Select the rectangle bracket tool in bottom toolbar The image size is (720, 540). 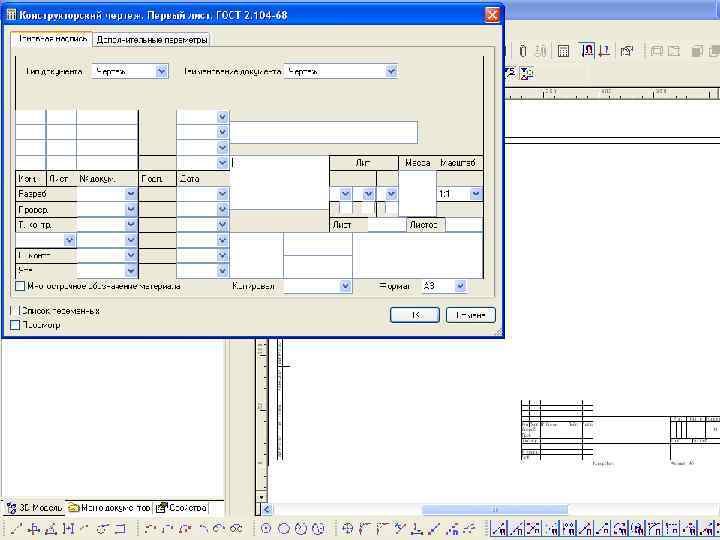point(120,529)
